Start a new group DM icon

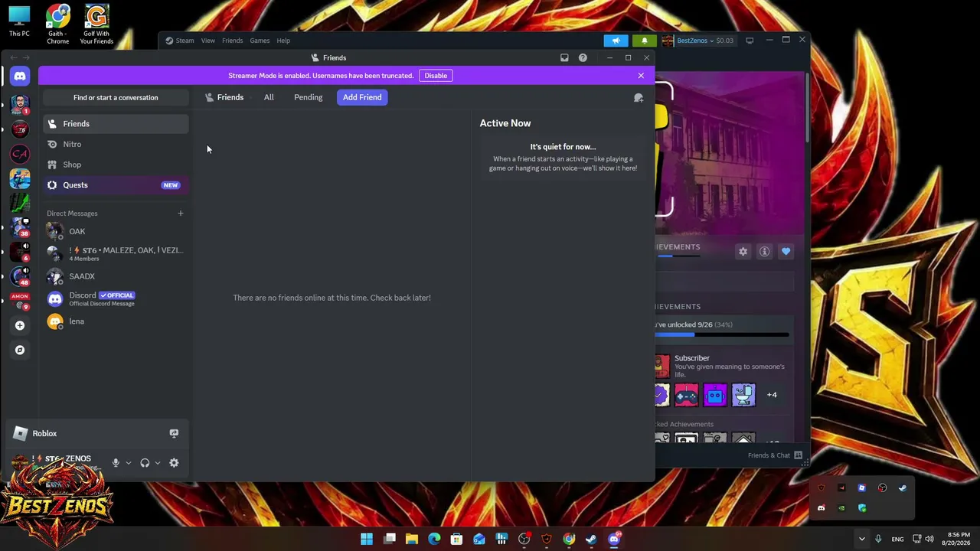tap(638, 97)
